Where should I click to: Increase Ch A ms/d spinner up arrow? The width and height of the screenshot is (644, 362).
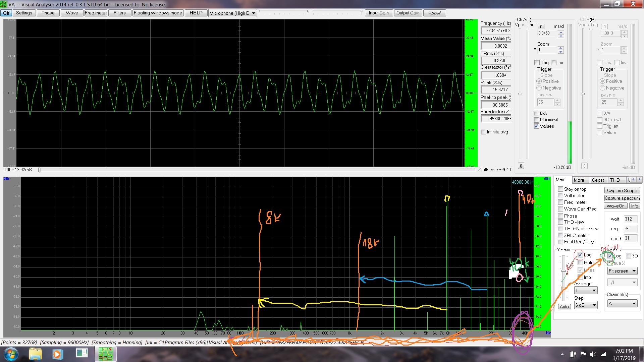click(x=561, y=32)
